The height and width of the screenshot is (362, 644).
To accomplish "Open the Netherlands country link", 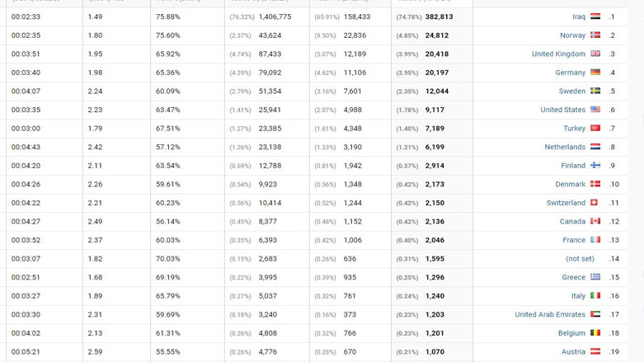I will pyautogui.click(x=565, y=147).
